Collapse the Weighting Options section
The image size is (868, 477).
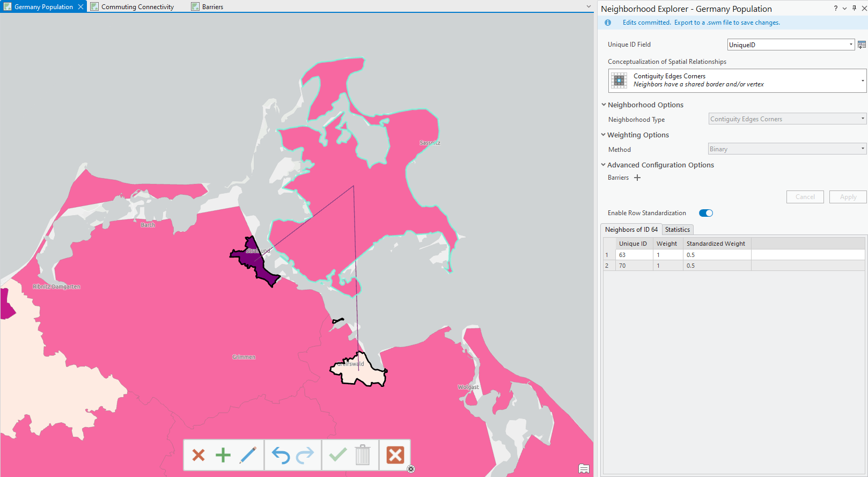604,135
